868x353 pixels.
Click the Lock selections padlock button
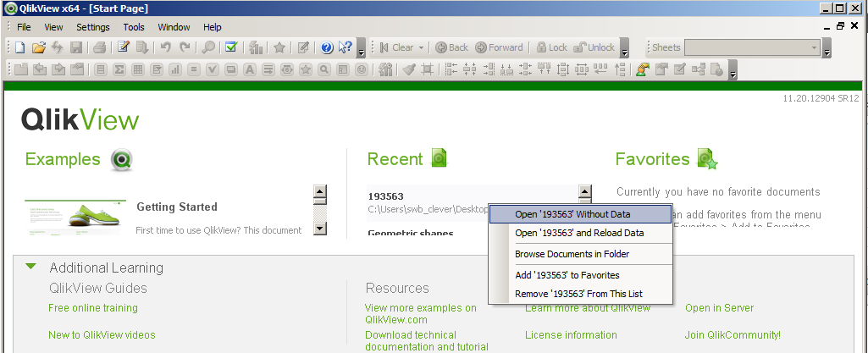552,47
